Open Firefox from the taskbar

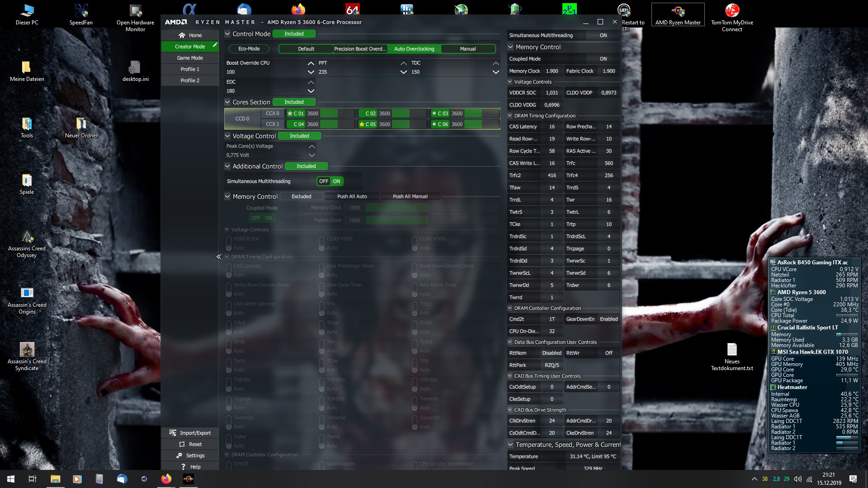[x=166, y=479]
